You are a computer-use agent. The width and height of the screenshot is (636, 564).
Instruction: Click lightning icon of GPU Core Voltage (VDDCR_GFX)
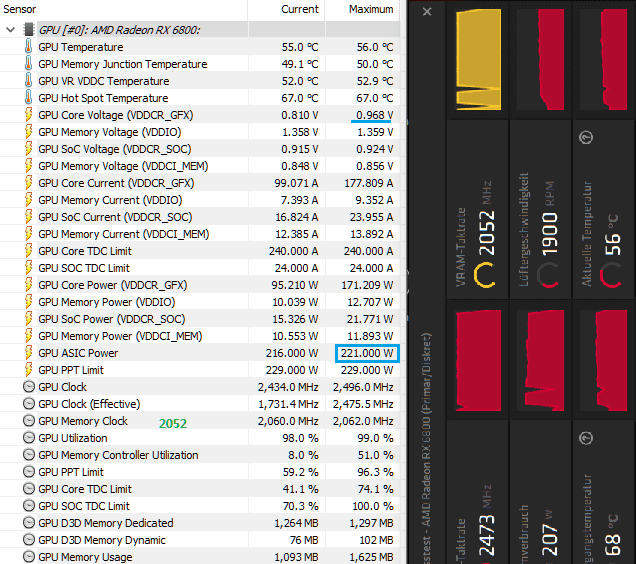28,115
